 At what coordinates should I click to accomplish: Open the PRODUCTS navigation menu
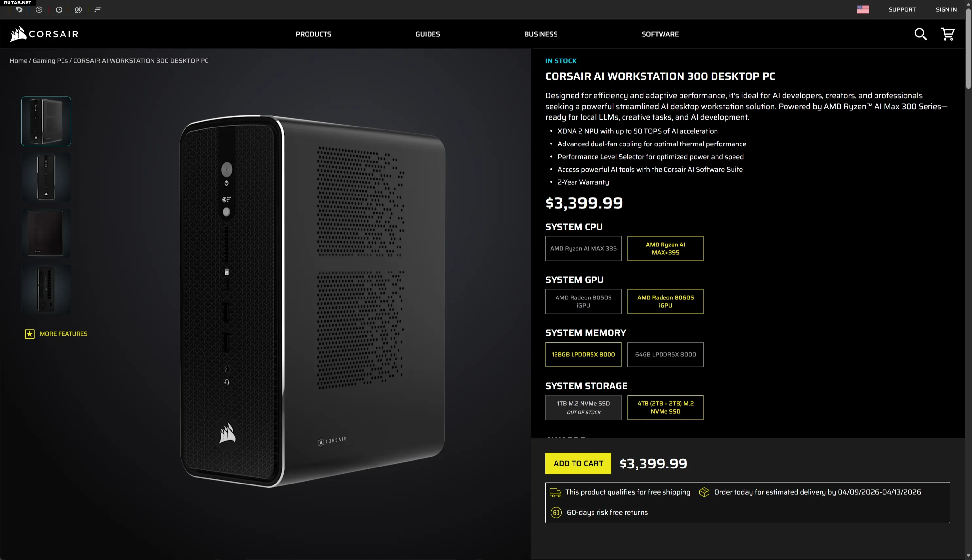313,34
